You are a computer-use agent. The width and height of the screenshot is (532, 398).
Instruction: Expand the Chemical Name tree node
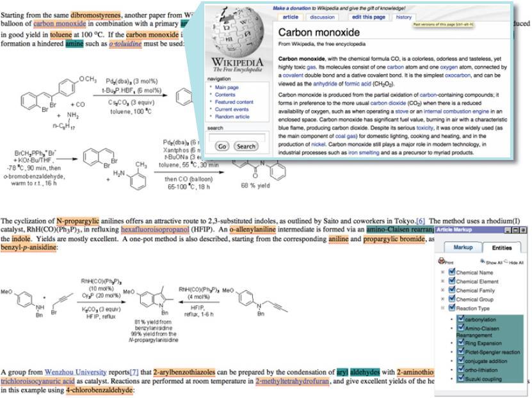pos(442,272)
